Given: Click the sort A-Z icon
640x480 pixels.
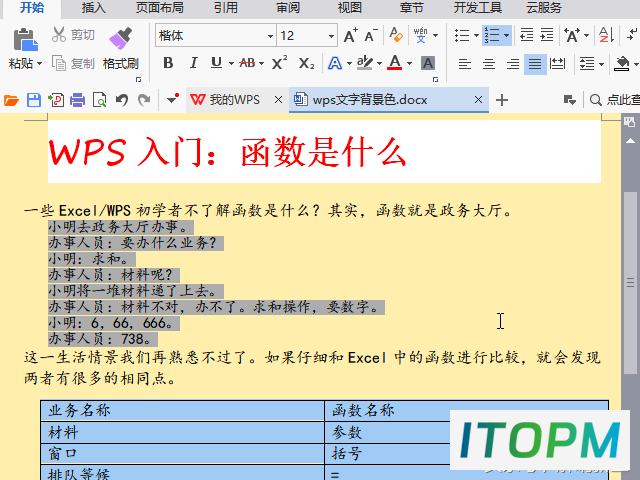Looking at the screenshot, I should coord(607,35).
